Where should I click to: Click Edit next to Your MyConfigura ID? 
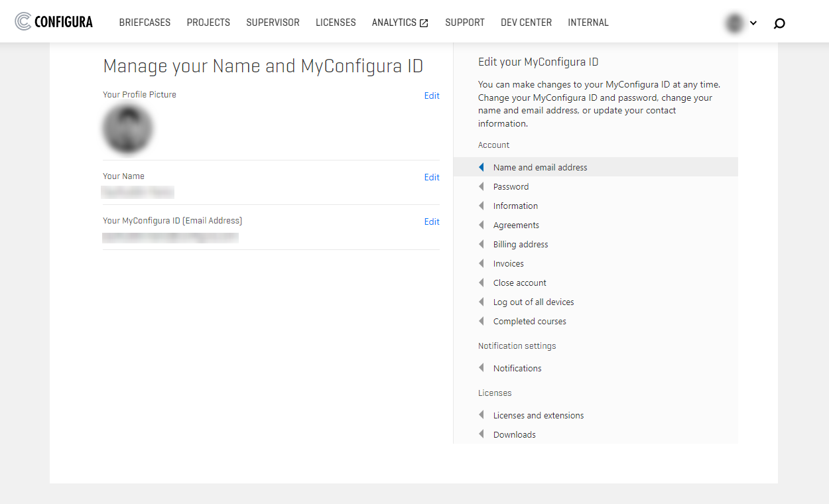tap(432, 221)
